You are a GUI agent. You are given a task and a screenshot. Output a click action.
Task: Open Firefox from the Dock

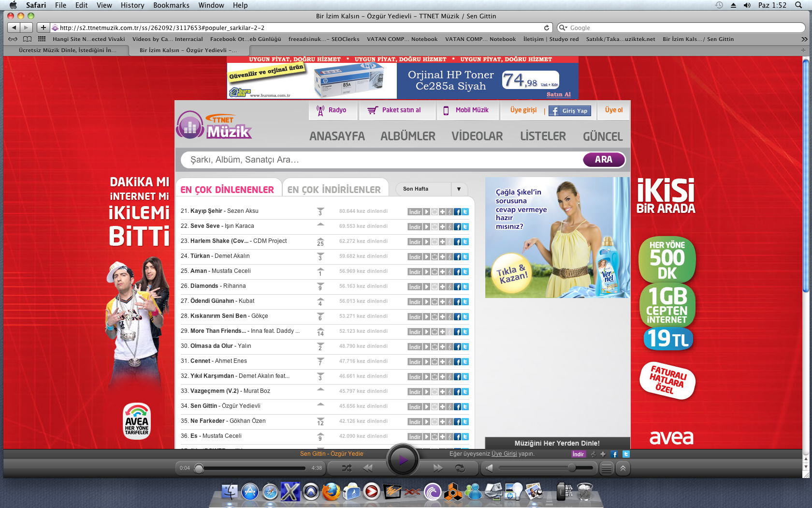pos(331,492)
